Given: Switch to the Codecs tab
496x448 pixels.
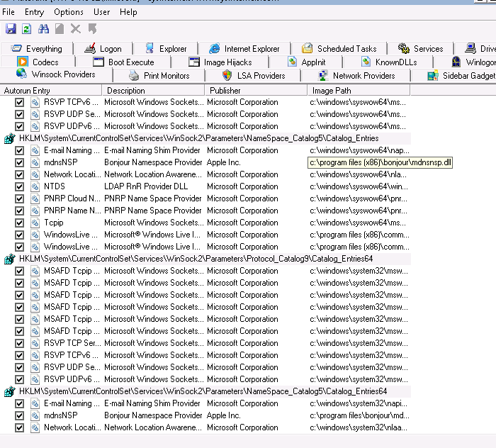Looking at the screenshot, I should [38, 62].
